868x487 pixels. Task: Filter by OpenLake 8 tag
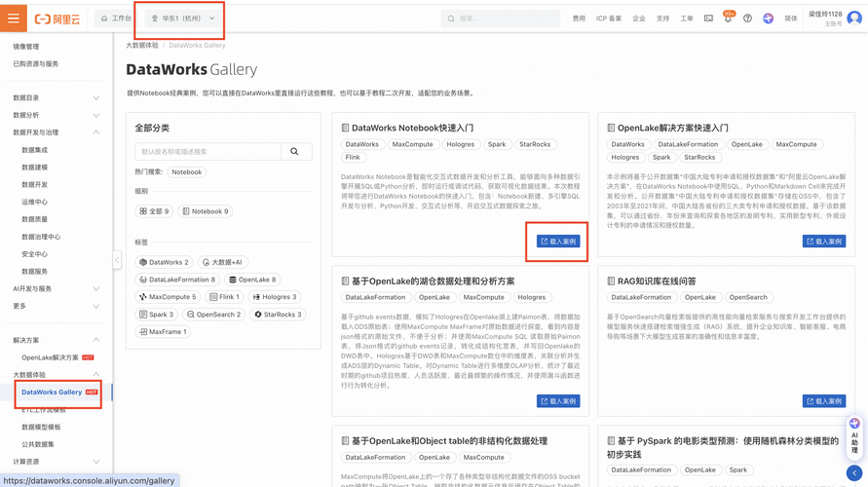pyautogui.click(x=252, y=280)
